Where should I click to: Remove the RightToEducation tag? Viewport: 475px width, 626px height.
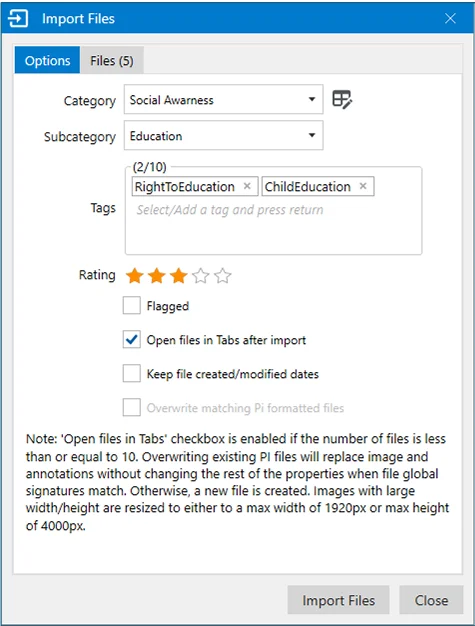pos(247,186)
